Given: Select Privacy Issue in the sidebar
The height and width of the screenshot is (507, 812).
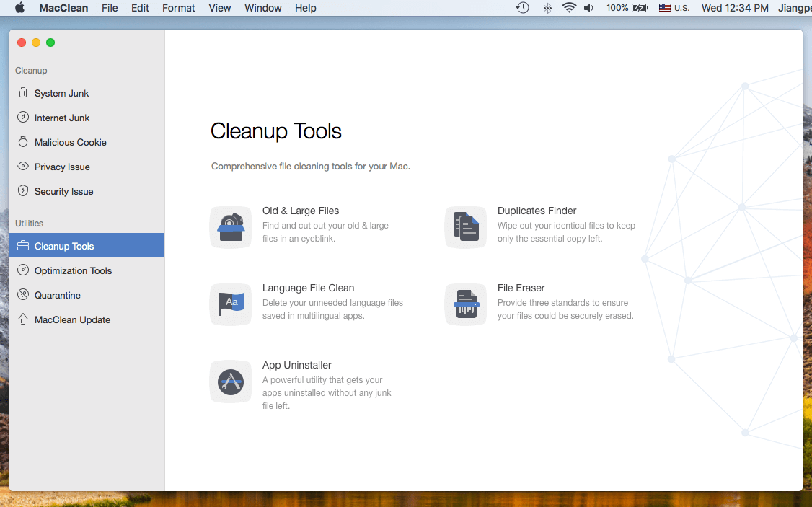Looking at the screenshot, I should coord(62,167).
